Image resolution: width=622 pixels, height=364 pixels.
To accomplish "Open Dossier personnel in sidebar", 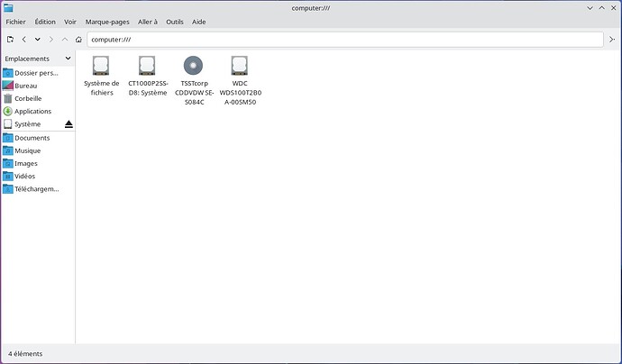I will [38, 73].
